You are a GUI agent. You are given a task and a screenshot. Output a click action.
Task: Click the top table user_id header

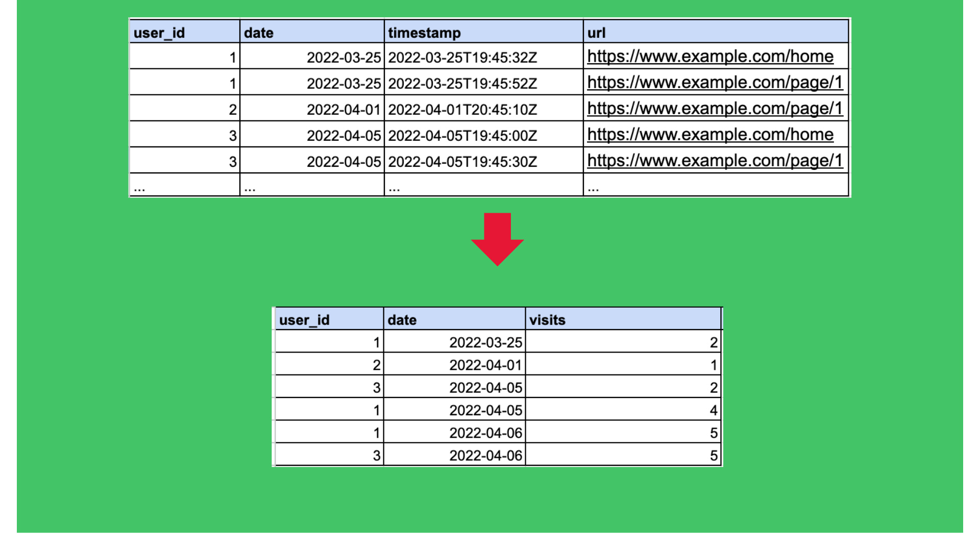[159, 33]
